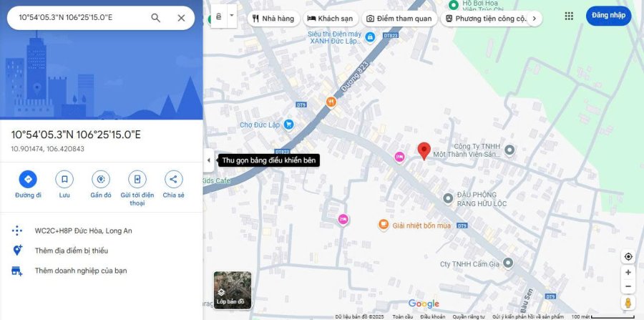Send to phone with the Gửi tới điện thoại icon
This screenshot has height=320, width=644.
click(x=137, y=179)
